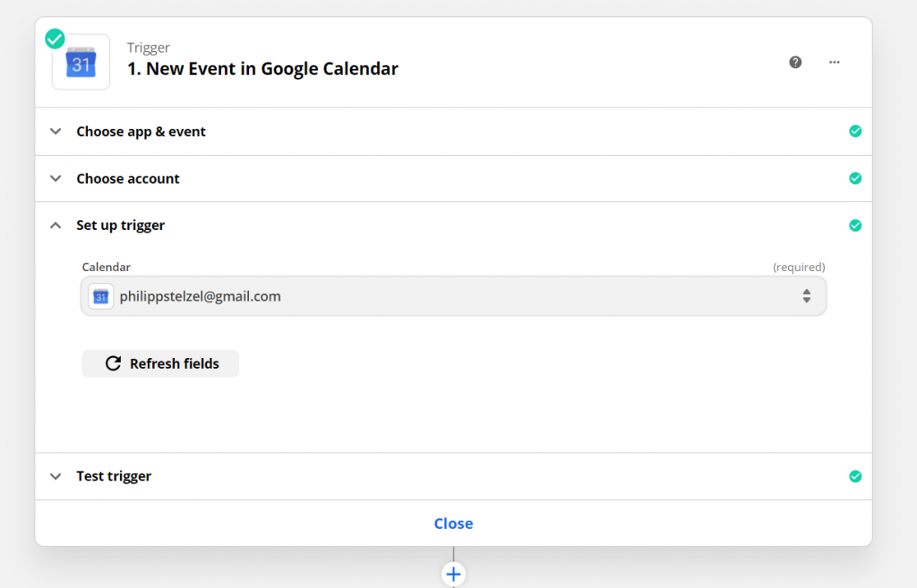Expand the Choose account chevron
Screen dimensions: 917x588
[x=56, y=179]
